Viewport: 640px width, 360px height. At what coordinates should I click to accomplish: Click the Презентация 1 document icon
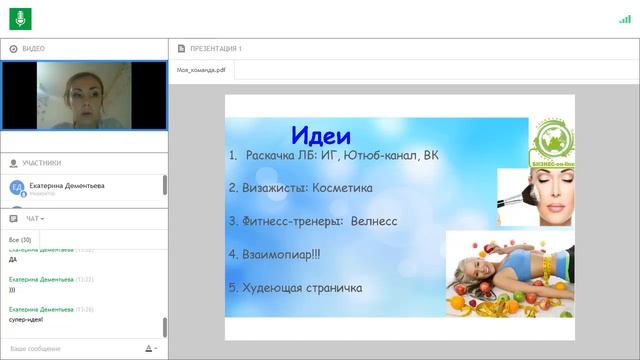pos(182,49)
